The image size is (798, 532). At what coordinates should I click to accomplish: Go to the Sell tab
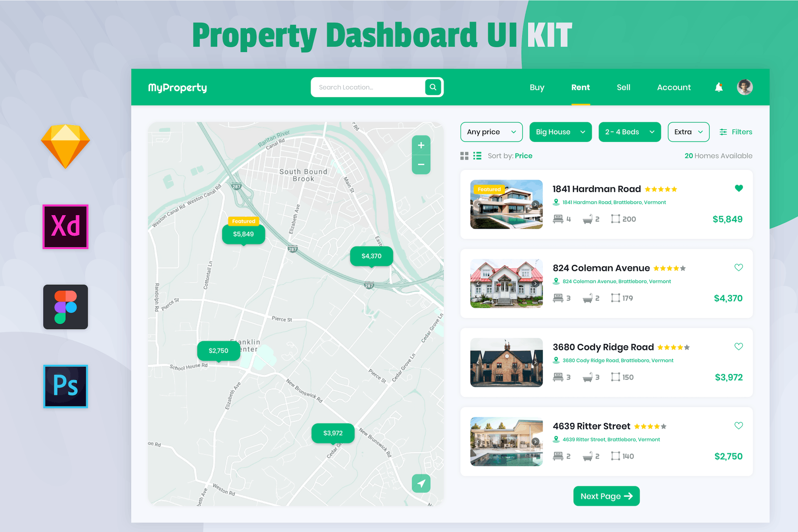(623, 87)
